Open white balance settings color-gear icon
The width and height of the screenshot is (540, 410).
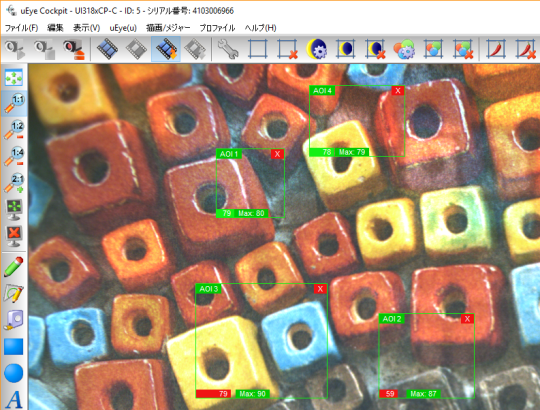pos(404,49)
